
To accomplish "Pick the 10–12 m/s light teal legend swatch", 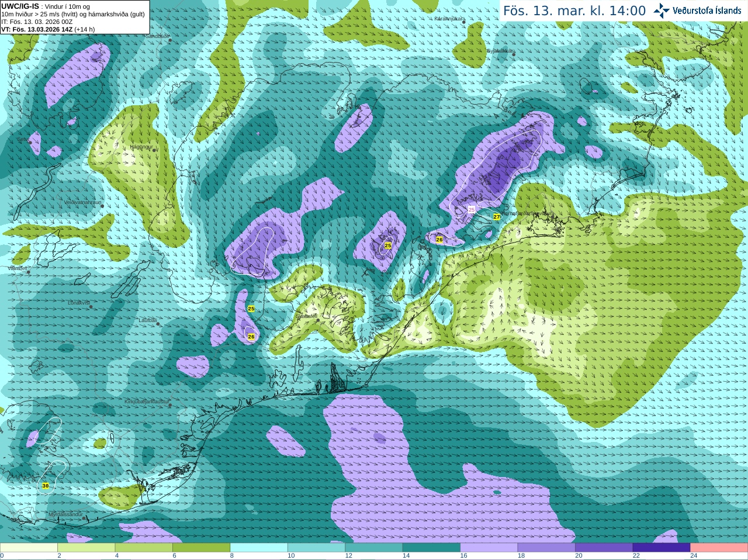I will (x=317, y=548).
